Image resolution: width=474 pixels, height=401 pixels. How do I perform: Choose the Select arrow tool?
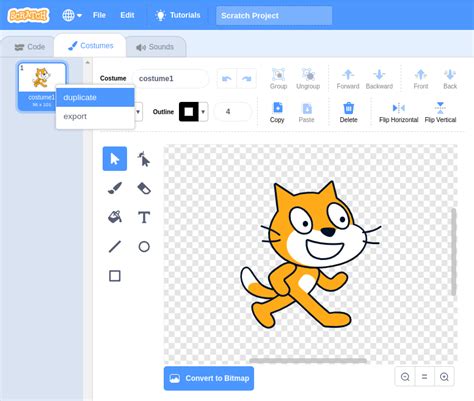pyautogui.click(x=115, y=159)
